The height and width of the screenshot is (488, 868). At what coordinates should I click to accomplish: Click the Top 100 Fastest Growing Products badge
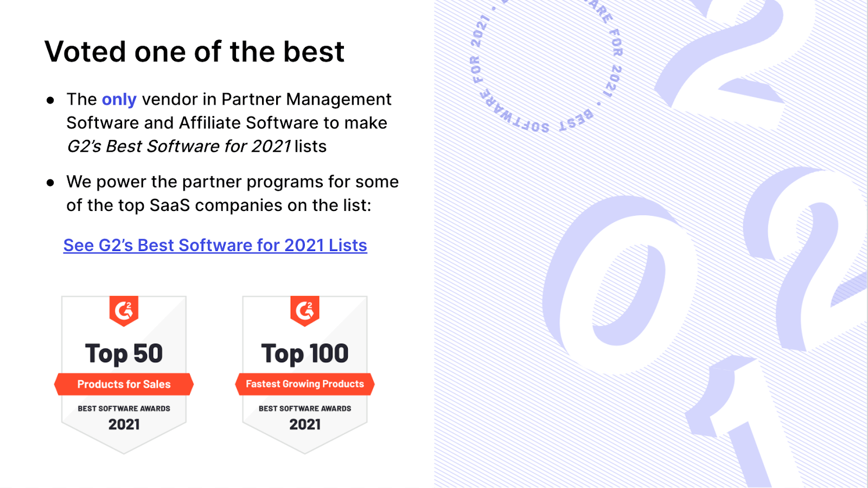click(x=305, y=375)
